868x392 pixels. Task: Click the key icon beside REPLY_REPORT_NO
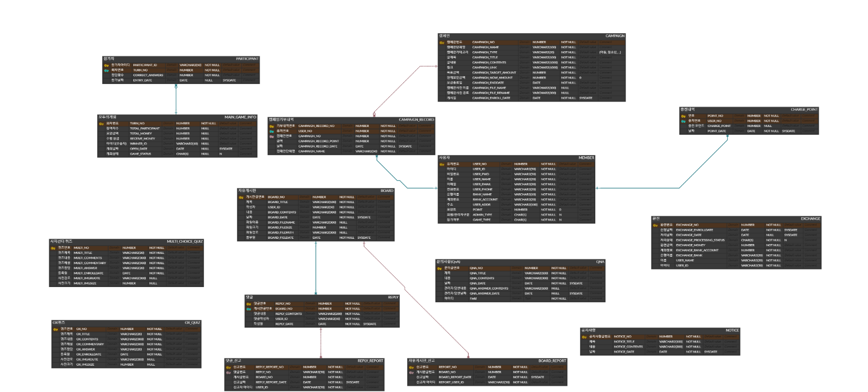click(228, 367)
